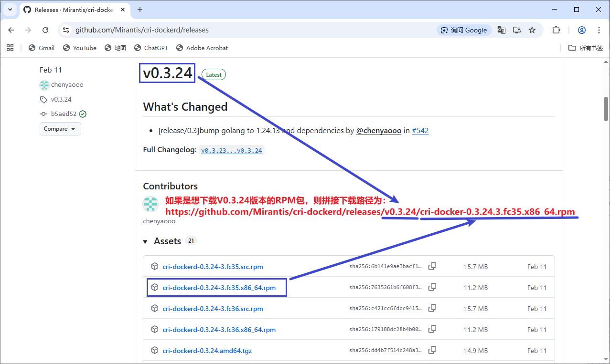
Task: Open the Chrome profile avatar icon
Action: point(581,30)
